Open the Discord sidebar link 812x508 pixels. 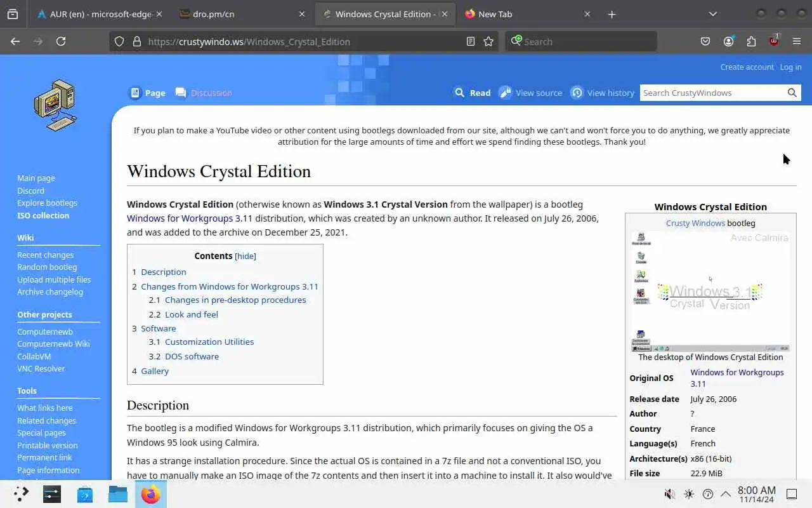coord(30,190)
